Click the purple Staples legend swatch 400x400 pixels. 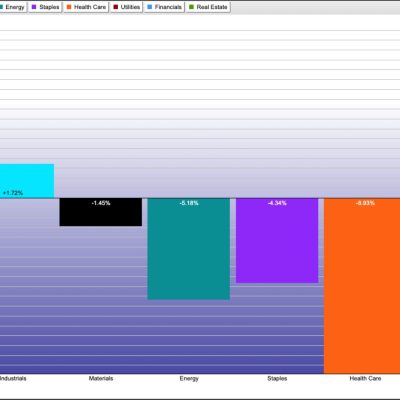coord(34,7)
